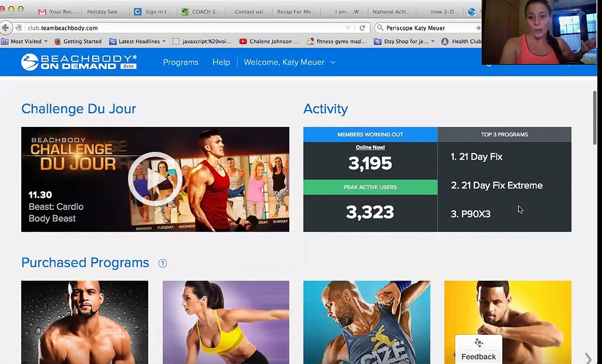Click the Online Now! link
The width and height of the screenshot is (602, 364).
(x=370, y=147)
